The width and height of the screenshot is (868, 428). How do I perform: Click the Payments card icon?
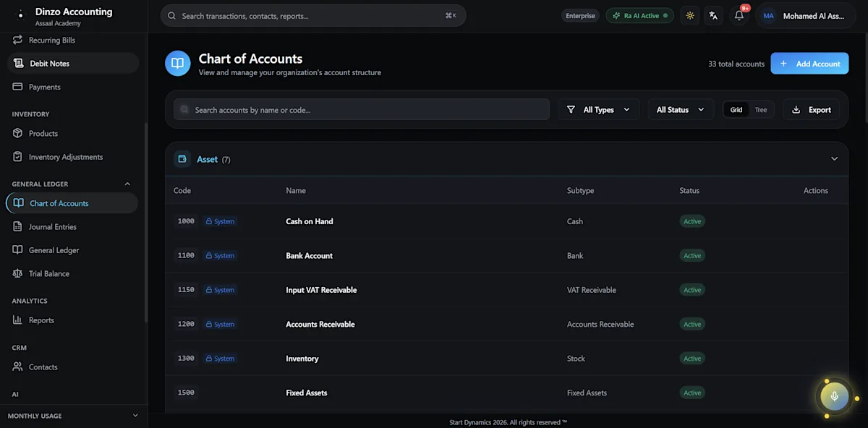pyautogui.click(x=18, y=87)
